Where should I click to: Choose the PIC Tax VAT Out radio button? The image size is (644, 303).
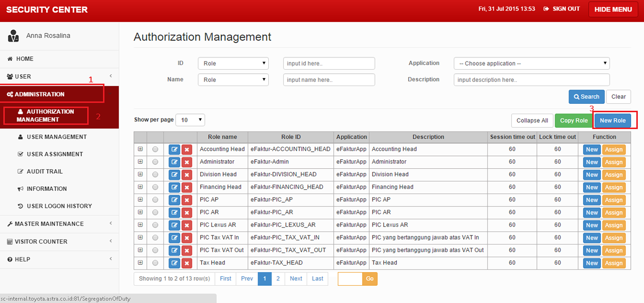pyautogui.click(x=155, y=250)
